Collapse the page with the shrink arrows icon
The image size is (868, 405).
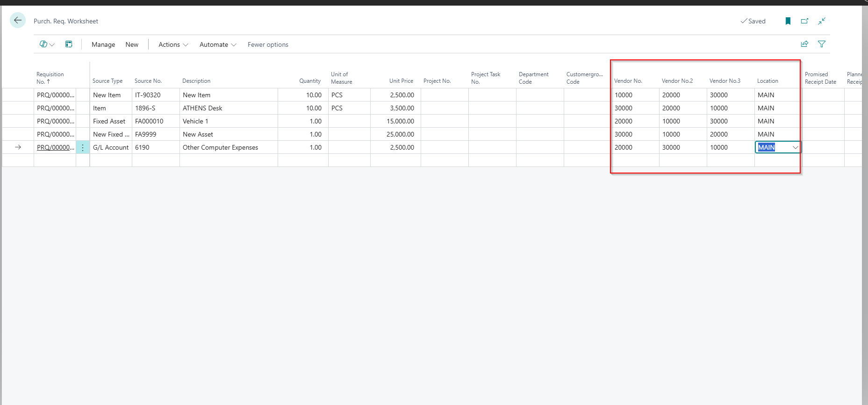(822, 21)
